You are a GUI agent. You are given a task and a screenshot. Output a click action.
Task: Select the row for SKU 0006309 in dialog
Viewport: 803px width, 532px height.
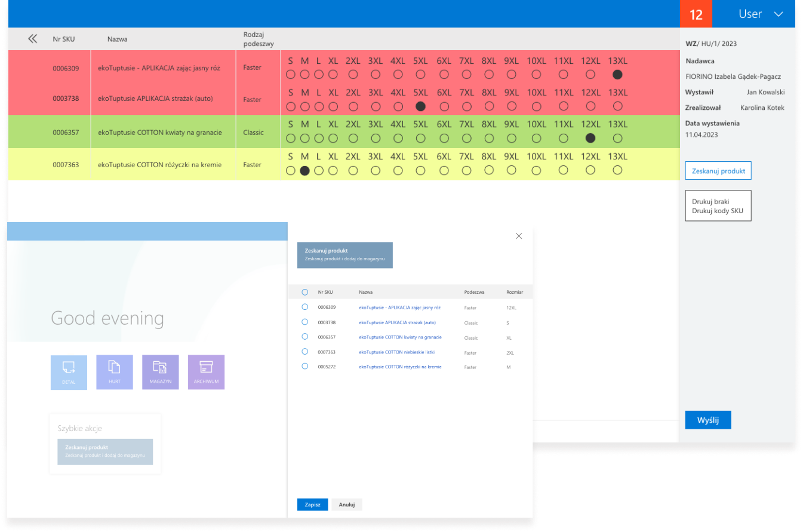pyautogui.click(x=304, y=307)
